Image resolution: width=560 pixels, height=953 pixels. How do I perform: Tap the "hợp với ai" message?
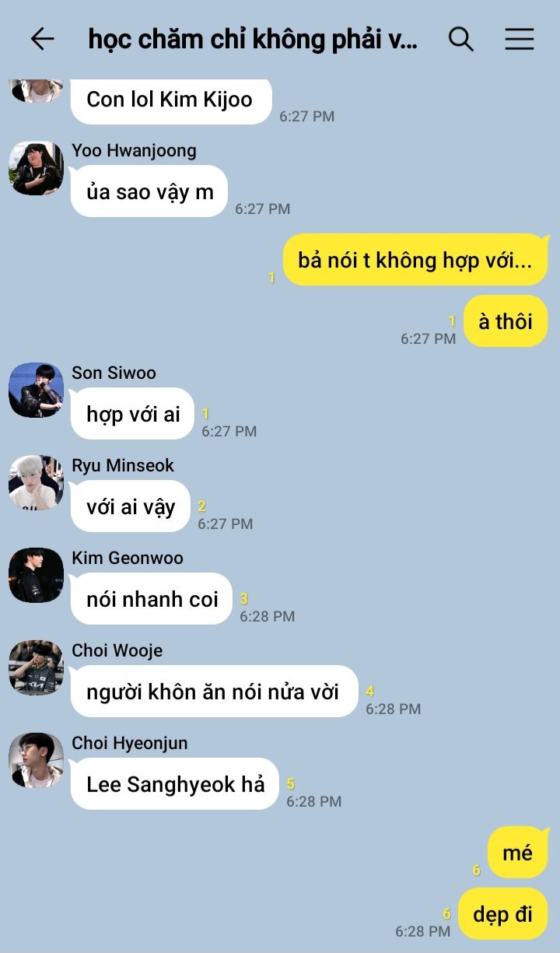click(x=132, y=414)
